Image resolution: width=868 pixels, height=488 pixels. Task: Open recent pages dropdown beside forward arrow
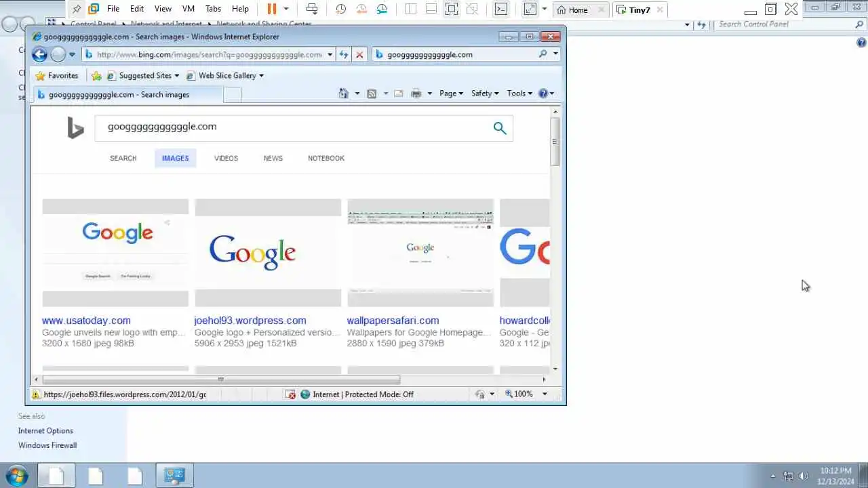tap(72, 55)
